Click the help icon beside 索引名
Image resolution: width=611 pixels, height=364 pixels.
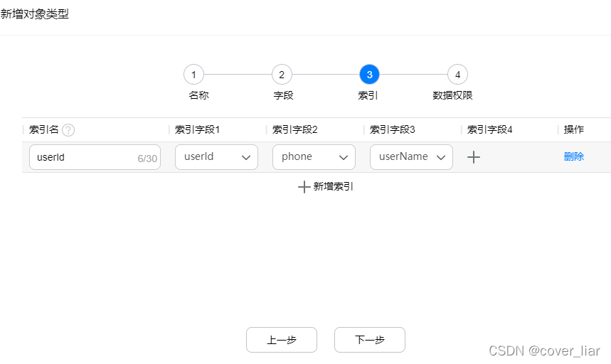[68, 129]
